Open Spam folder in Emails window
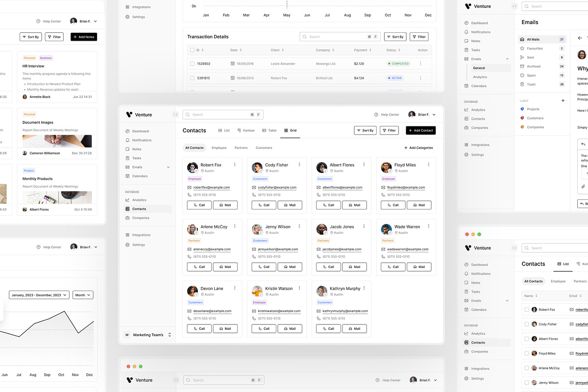Screen dimensions: 588x392 click(542, 75)
